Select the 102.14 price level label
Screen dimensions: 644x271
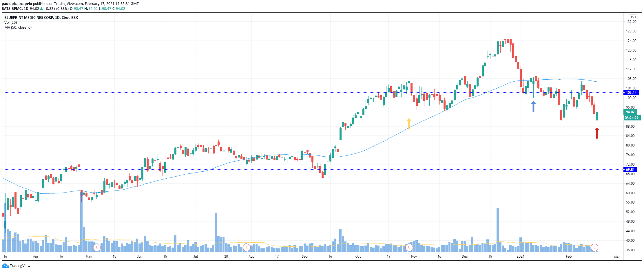(631, 93)
